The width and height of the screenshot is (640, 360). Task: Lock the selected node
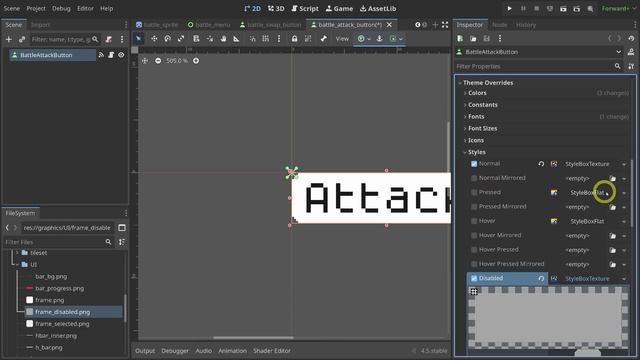click(x=294, y=39)
